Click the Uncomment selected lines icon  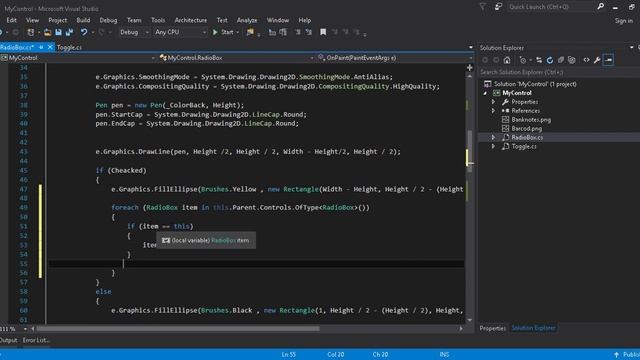point(309,32)
